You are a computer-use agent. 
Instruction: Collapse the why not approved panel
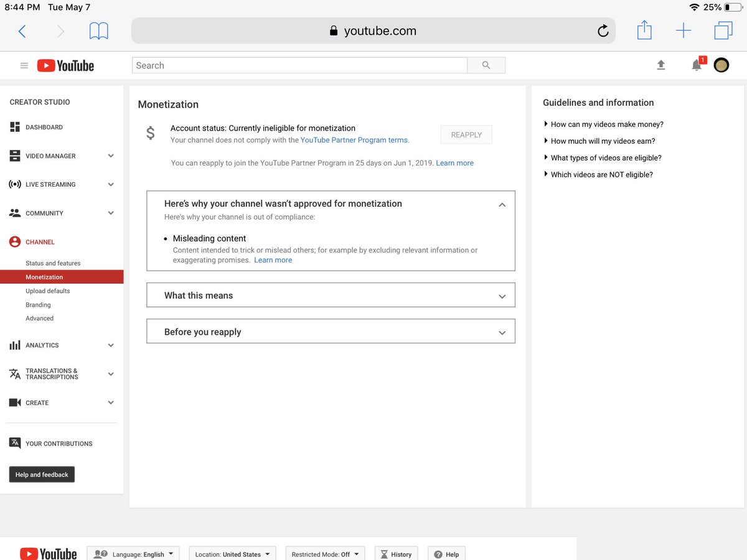tap(502, 205)
